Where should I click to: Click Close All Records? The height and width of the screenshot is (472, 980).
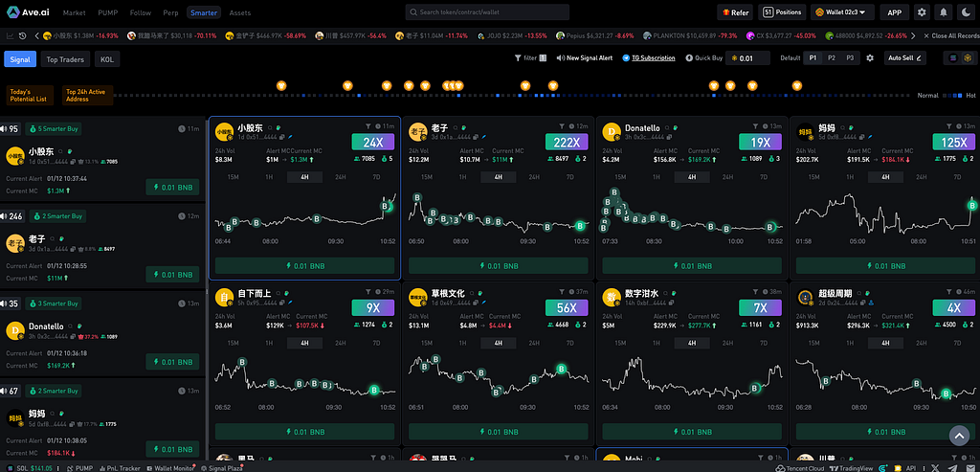click(x=951, y=35)
